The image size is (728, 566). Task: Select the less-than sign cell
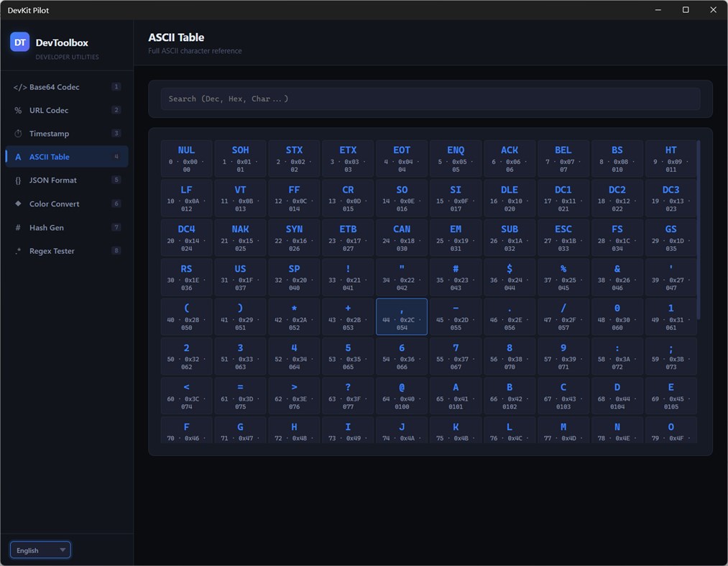click(x=187, y=396)
